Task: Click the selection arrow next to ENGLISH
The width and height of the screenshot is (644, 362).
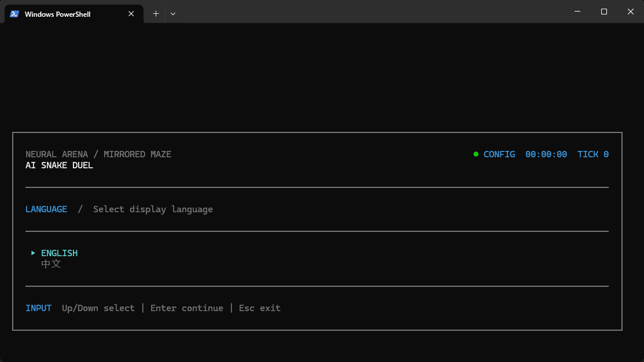Action: [33, 253]
